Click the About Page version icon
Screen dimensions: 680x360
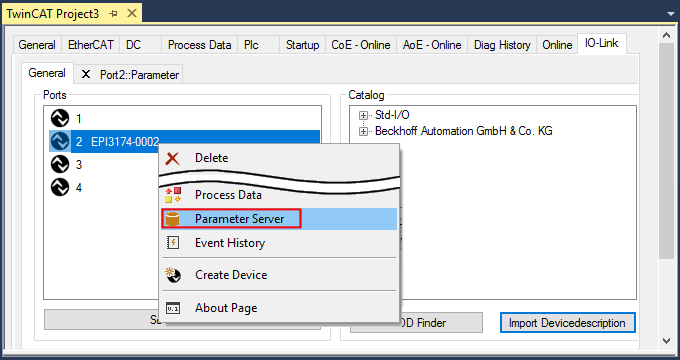[173, 308]
